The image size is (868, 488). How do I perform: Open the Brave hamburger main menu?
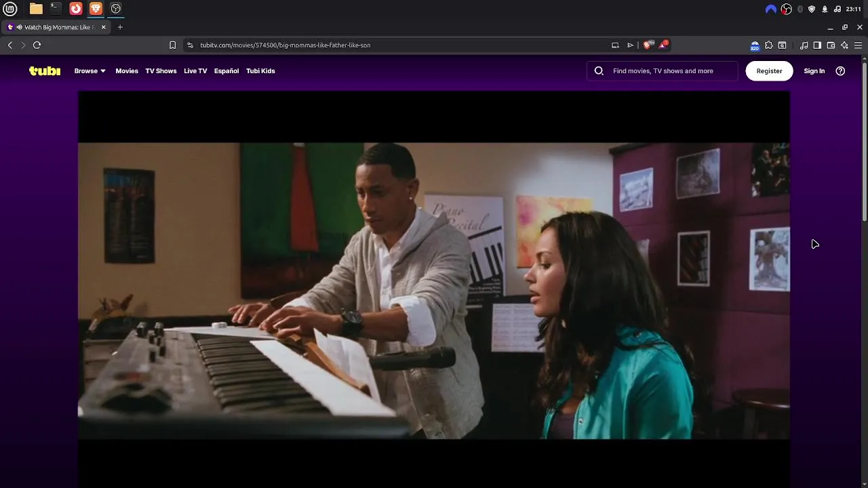pyautogui.click(x=858, y=45)
